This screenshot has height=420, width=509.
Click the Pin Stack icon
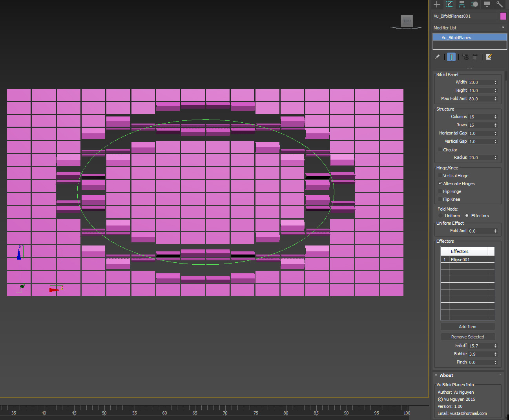pyautogui.click(x=437, y=57)
